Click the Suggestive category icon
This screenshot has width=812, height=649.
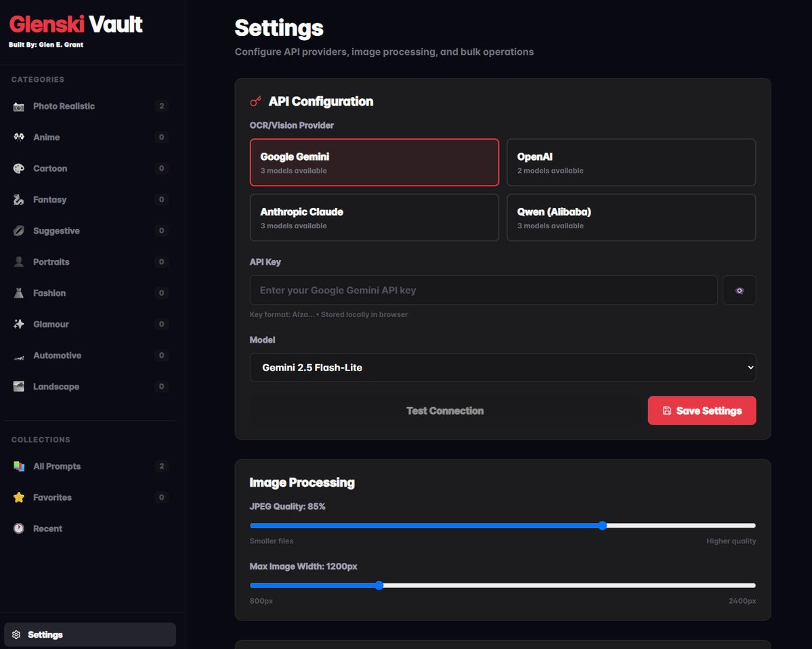tap(19, 230)
